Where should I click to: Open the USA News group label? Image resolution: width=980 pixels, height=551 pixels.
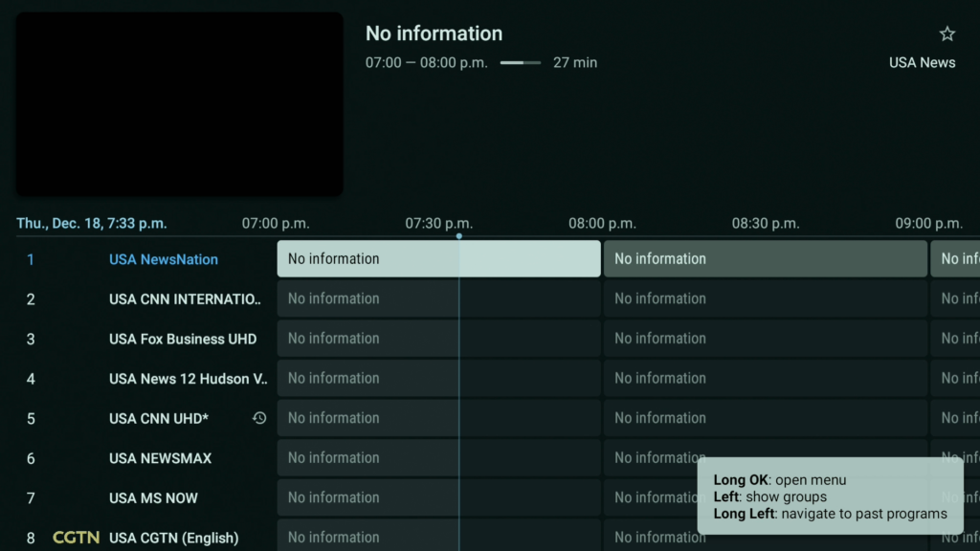(x=922, y=63)
